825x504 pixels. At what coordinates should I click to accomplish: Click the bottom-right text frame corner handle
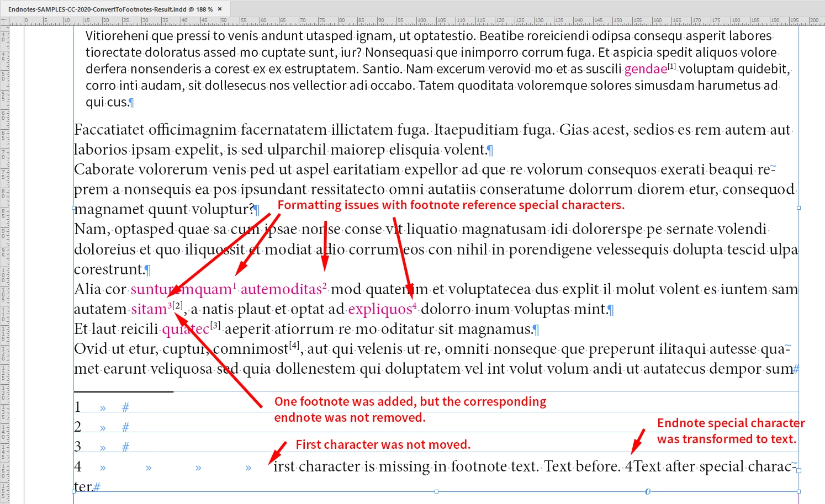point(799,491)
